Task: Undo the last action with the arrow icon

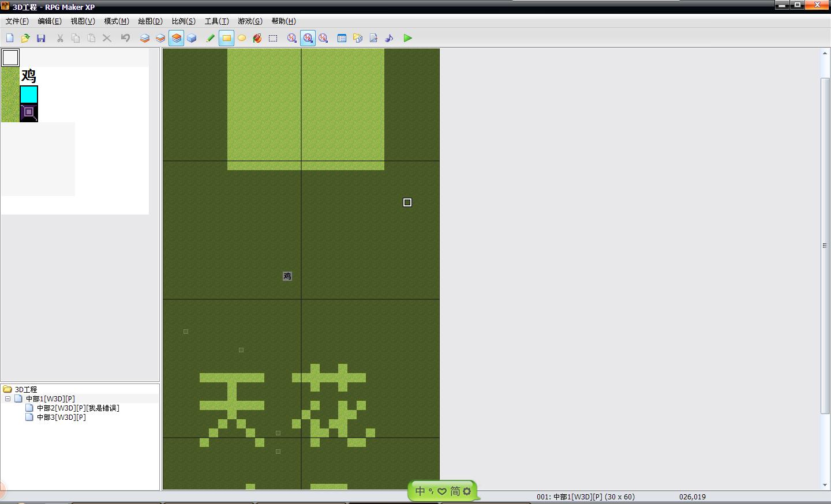Action: point(125,38)
